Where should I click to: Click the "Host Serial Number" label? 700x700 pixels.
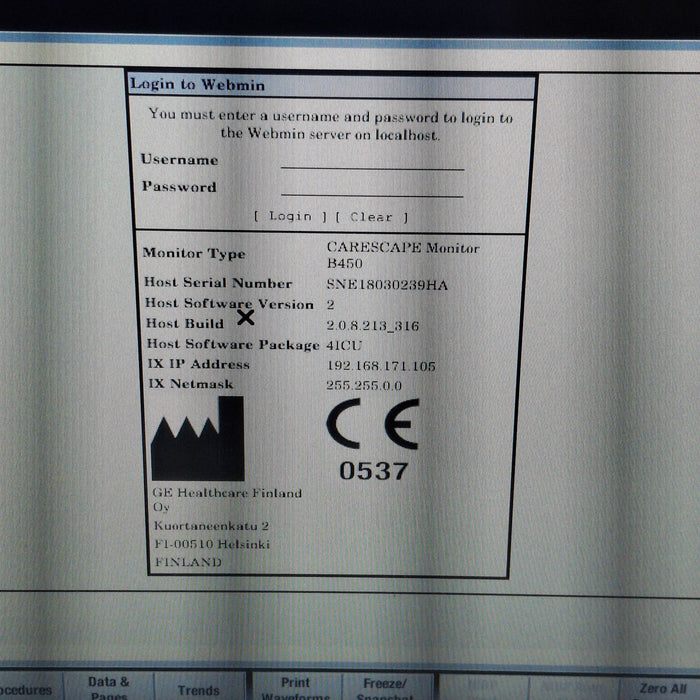point(218,283)
